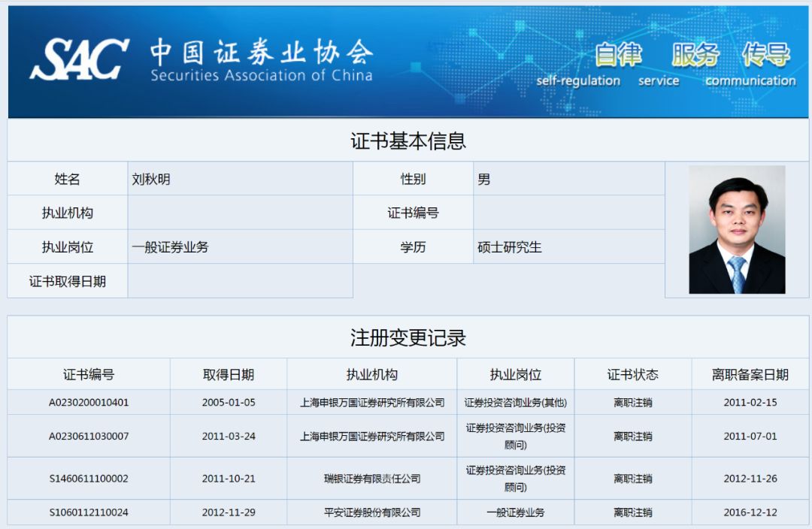Click the 2016-12-12 resignation date cell

[x=750, y=512]
